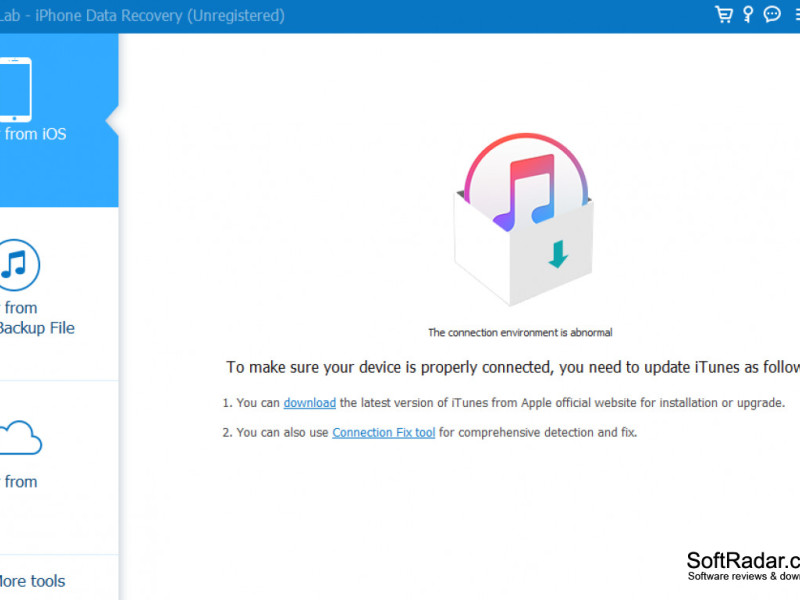The height and width of the screenshot is (600, 800).
Task: Click 'The connection environment is abnormal' text
Action: (x=520, y=333)
